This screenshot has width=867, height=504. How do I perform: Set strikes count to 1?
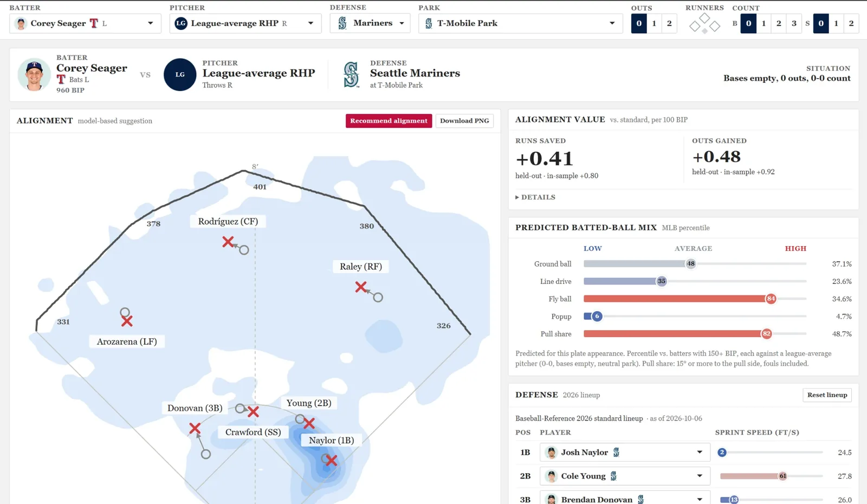836,23
